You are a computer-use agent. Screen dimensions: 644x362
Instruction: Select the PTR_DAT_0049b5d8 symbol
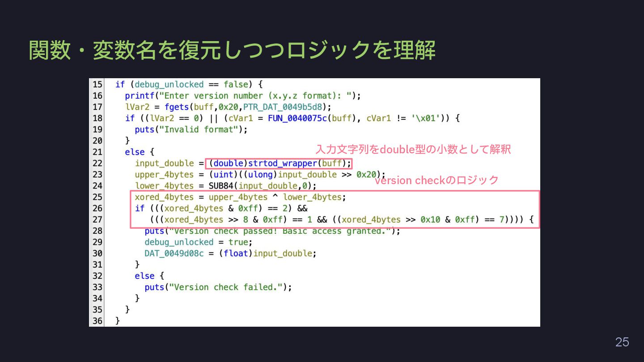coord(282,107)
